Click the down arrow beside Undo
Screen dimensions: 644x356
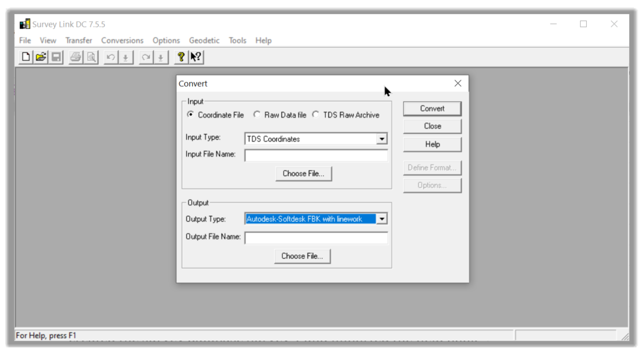[126, 57]
